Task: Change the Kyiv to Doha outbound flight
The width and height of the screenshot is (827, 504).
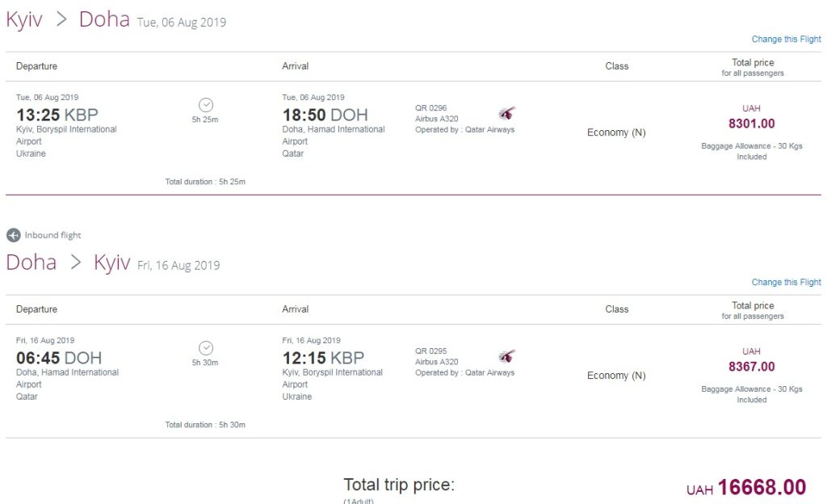Action: [x=786, y=39]
